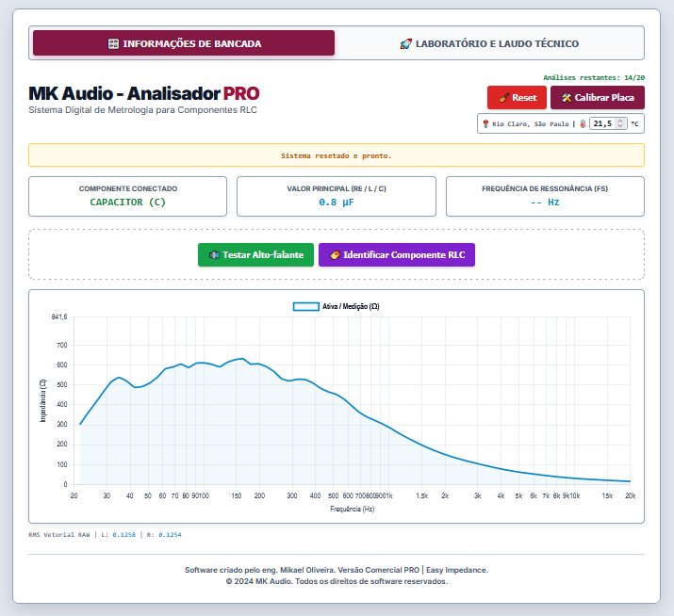
Task: Click the Valor Principal (RE / L / C) label
Action: [x=337, y=188]
